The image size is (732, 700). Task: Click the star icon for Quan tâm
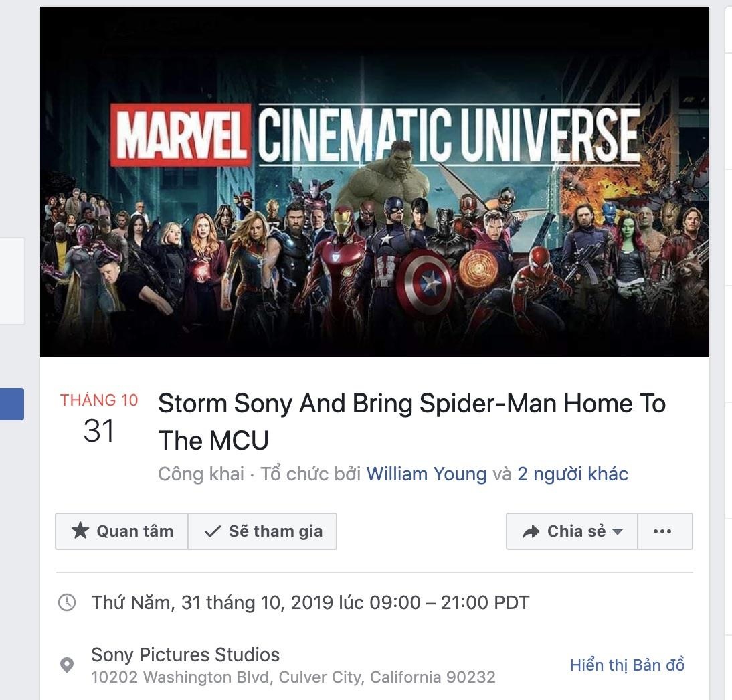point(80,531)
